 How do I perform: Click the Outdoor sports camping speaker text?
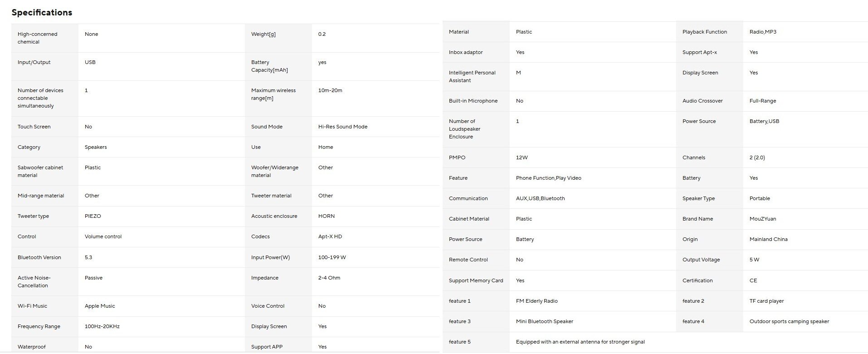(789, 321)
